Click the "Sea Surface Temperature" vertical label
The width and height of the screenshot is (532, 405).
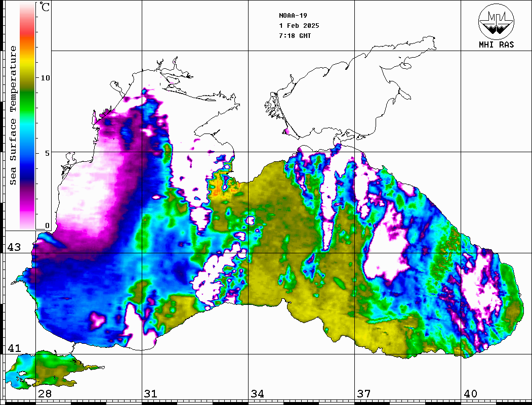tap(13, 115)
